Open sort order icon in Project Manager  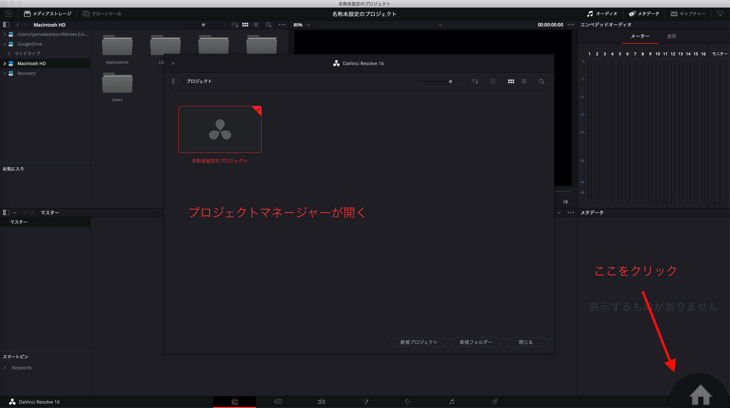475,82
